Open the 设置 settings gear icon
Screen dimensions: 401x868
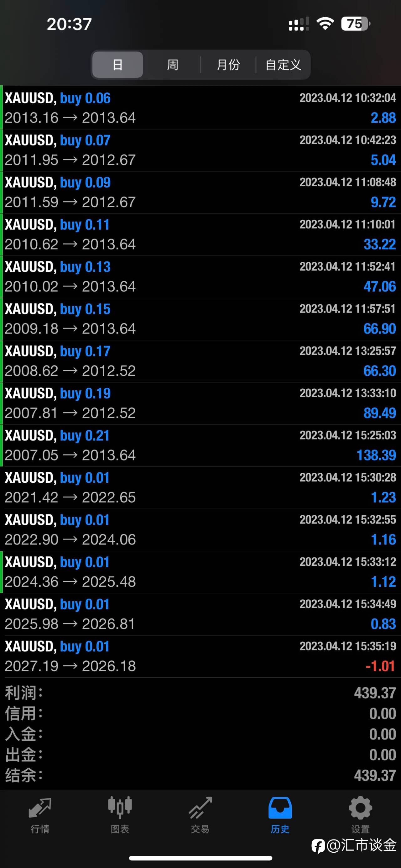360,808
